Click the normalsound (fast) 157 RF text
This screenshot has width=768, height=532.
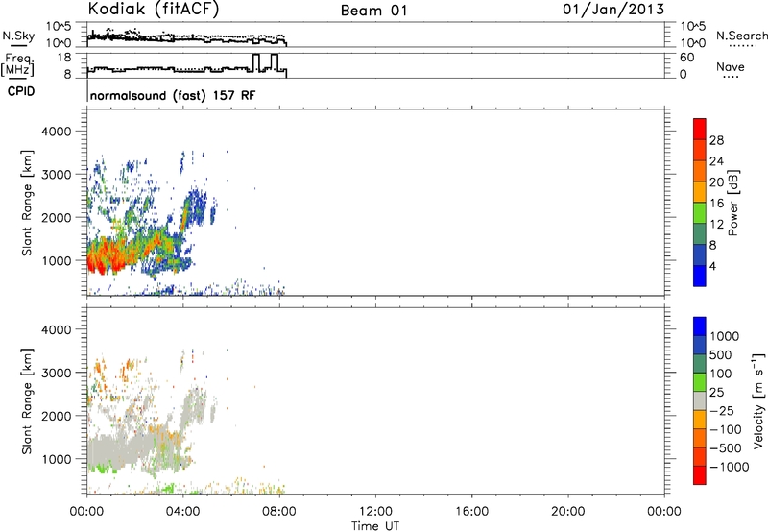click(x=173, y=95)
